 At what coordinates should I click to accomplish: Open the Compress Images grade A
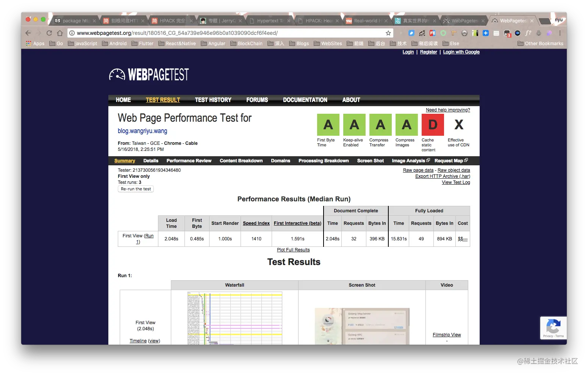[407, 125]
